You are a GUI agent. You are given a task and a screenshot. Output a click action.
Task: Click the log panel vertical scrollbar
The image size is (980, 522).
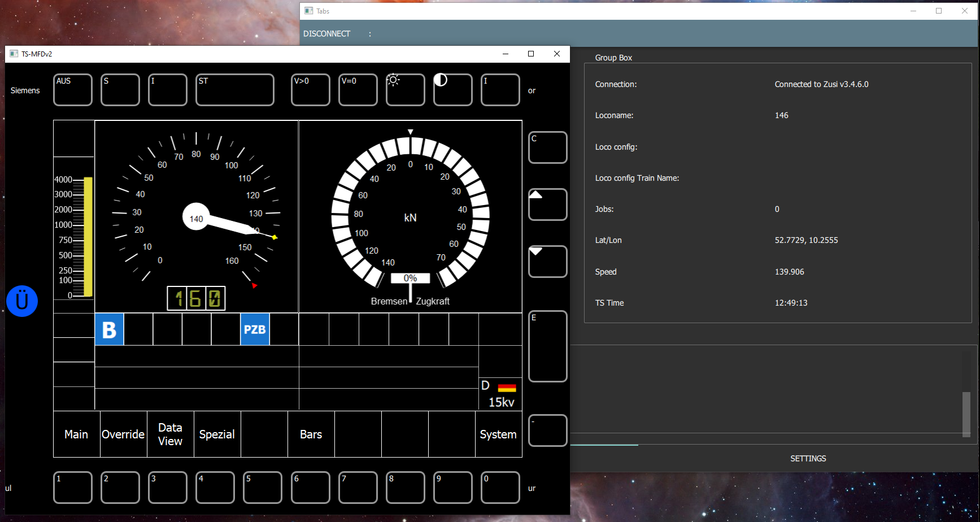pyautogui.click(x=966, y=414)
